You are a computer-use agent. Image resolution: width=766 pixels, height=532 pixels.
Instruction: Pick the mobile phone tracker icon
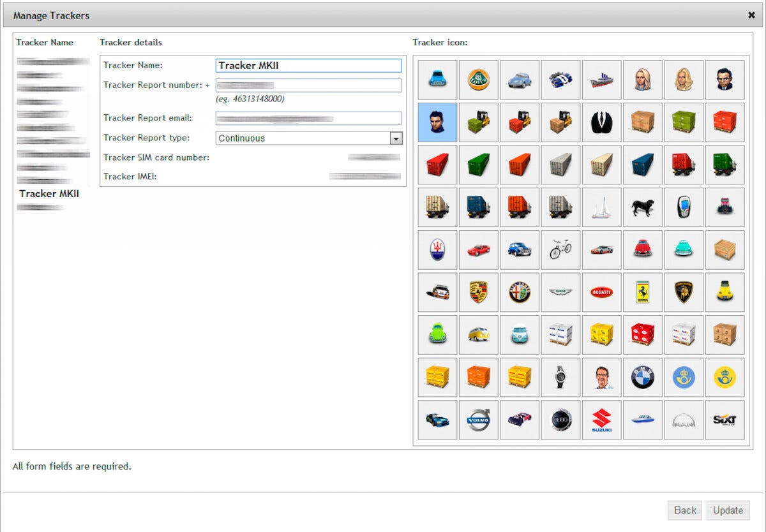point(683,207)
